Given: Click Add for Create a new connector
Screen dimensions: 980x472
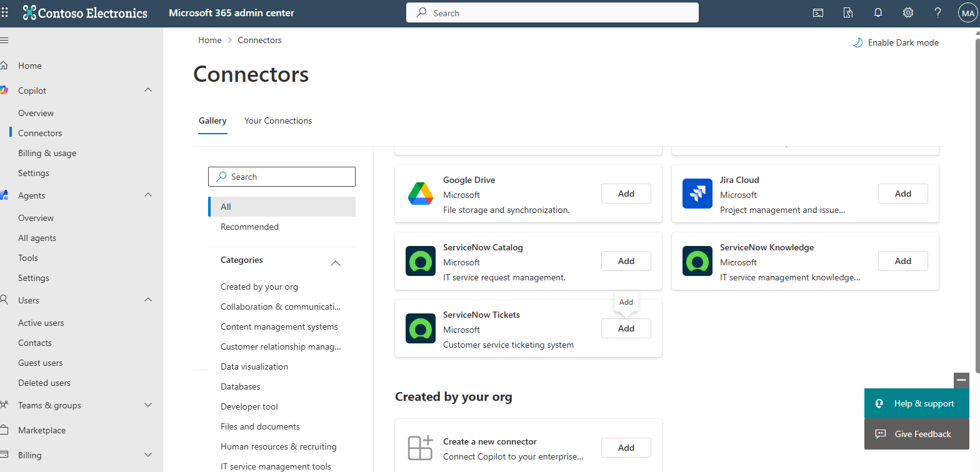Looking at the screenshot, I should coord(626,448).
